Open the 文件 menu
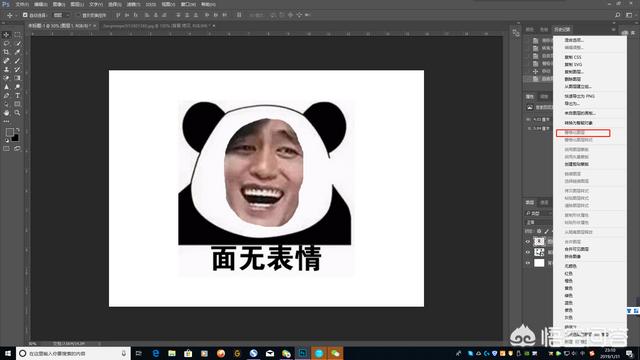 22,4
